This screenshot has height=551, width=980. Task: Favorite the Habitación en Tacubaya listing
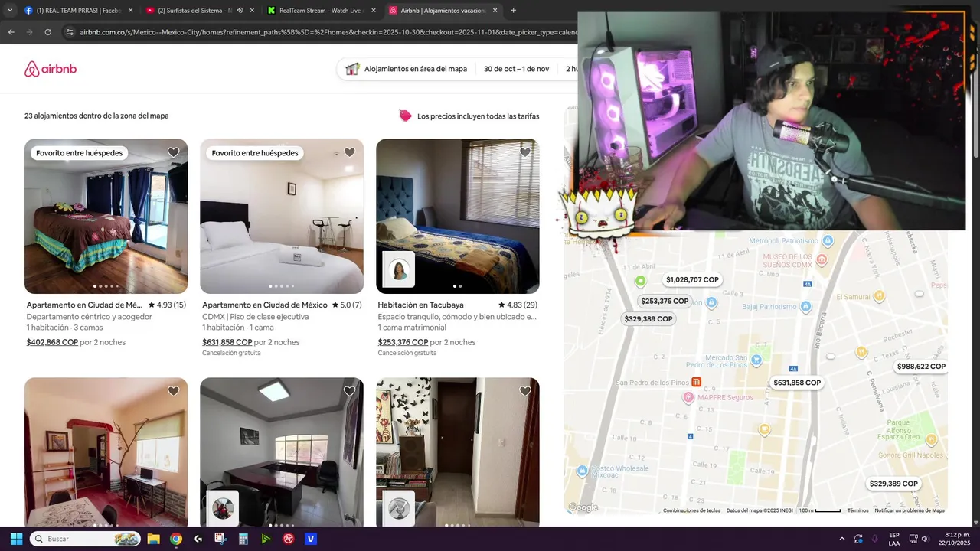[525, 152]
